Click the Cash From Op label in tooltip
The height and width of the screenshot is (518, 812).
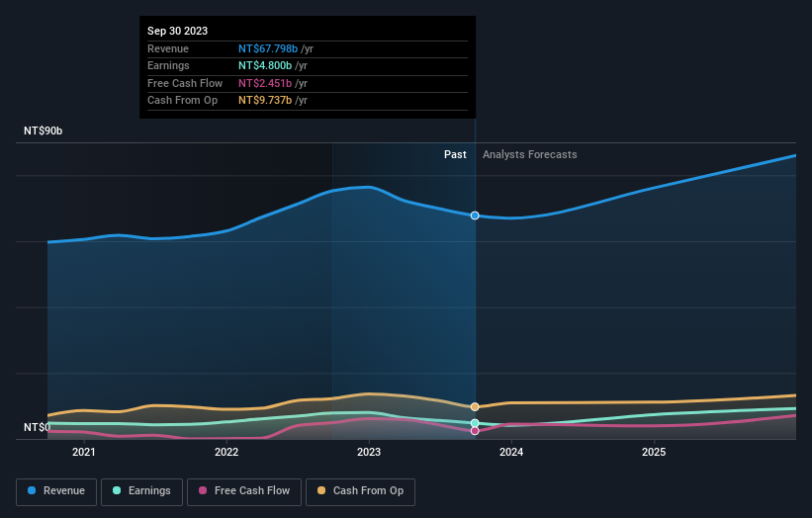click(x=182, y=101)
